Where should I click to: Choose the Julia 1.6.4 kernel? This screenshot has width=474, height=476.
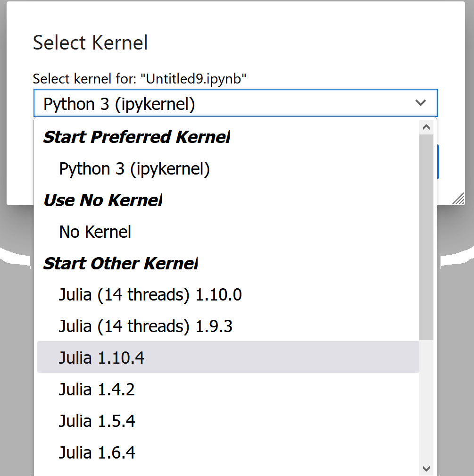(x=97, y=452)
